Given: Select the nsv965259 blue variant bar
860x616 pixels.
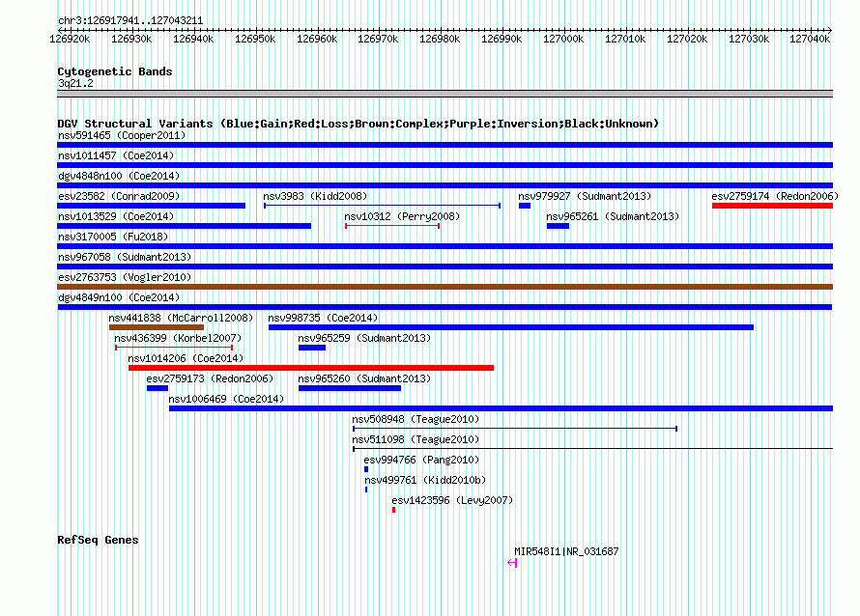Looking at the screenshot, I should coord(312,348).
